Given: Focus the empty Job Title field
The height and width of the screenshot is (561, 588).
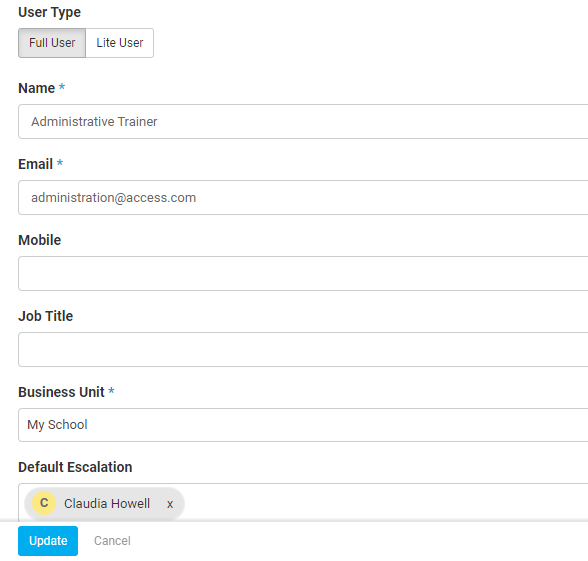Looking at the screenshot, I should tap(303, 350).
